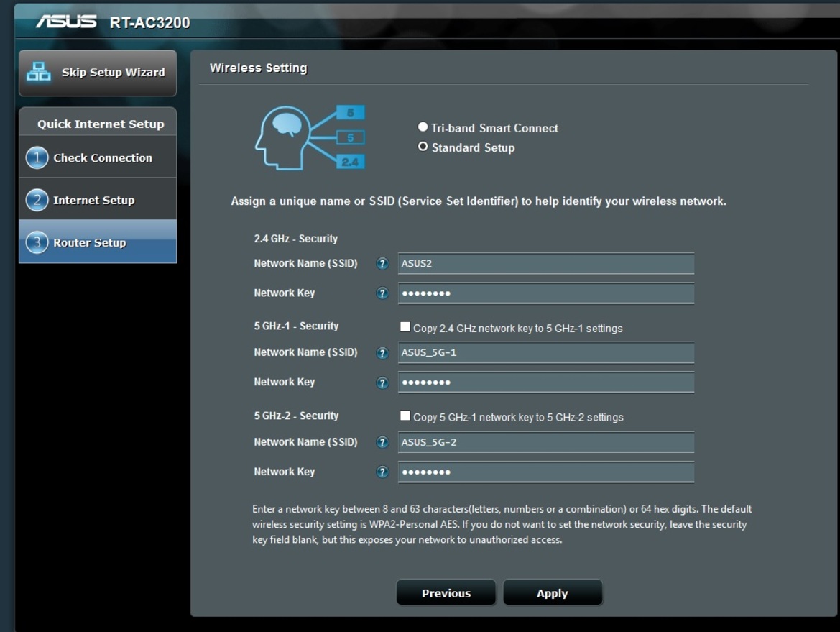Focus the 5 GHz-1 Network Key field
This screenshot has width=840, height=632.
coord(546,383)
